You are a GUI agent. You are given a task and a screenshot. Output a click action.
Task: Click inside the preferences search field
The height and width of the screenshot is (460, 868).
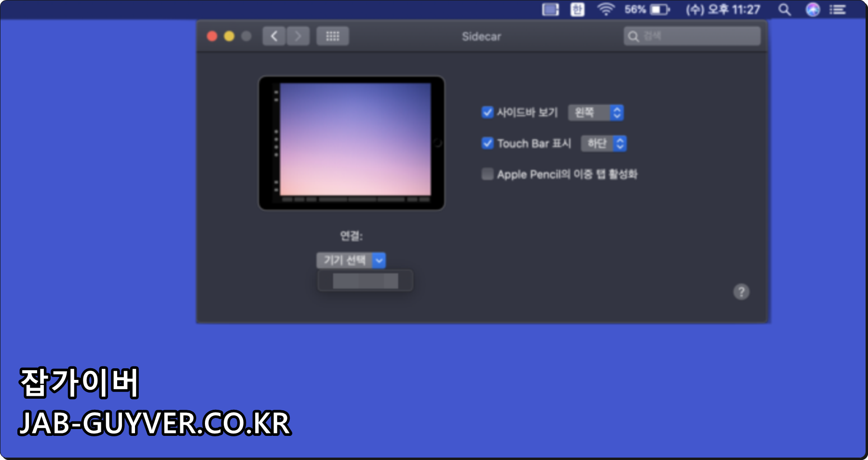click(692, 36)
